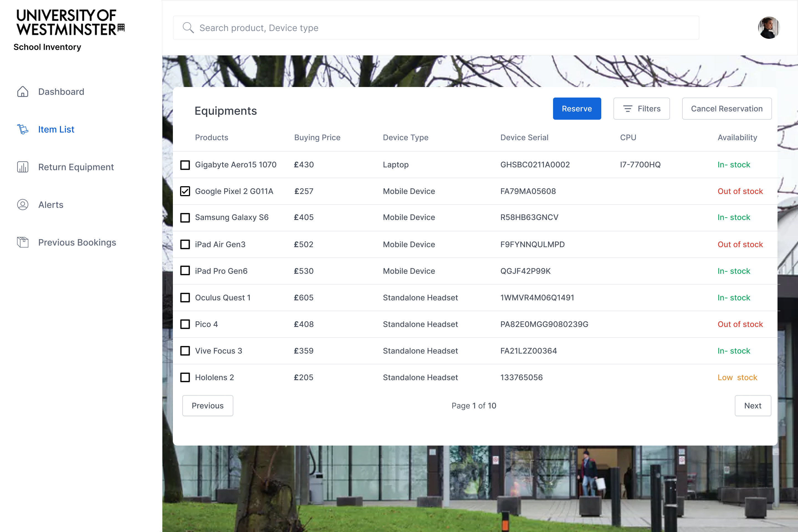Open Alerts in sidebar
The height and width of the screenshot is (532, 798).
click(x=51, y=204)
